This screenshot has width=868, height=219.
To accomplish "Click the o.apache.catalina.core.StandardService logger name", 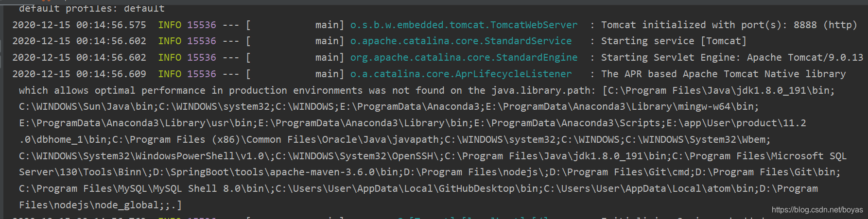I will coord(461,41).
